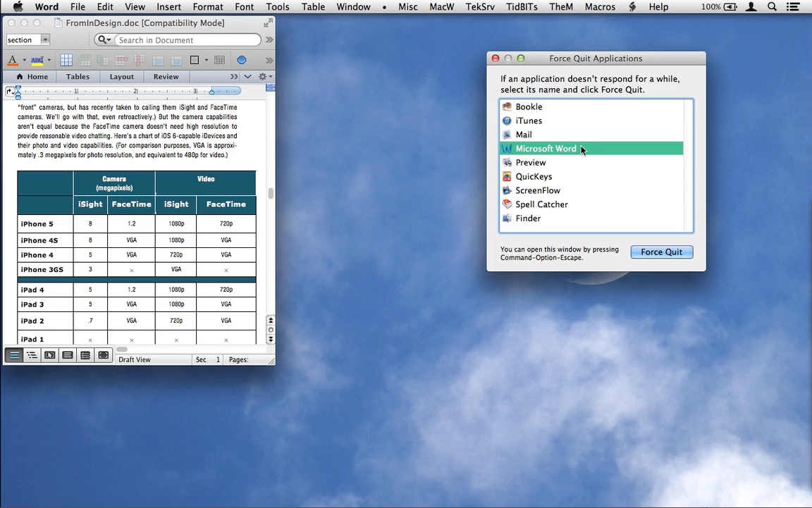Select Bookle in Force Quit list

coord(591,106)
